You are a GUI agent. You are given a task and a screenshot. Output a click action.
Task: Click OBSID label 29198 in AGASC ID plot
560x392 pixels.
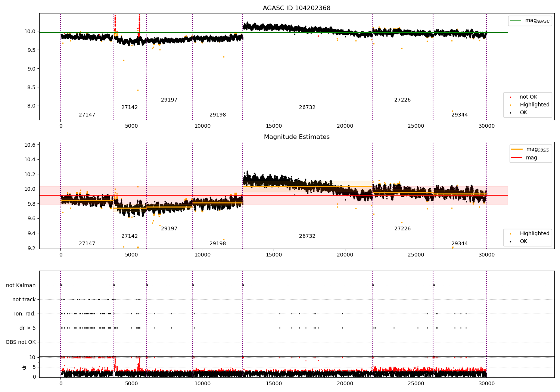pos(218,115)
